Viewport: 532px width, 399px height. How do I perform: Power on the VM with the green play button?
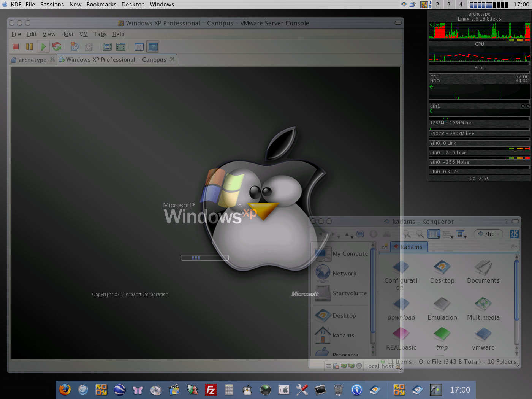[43, 46]
